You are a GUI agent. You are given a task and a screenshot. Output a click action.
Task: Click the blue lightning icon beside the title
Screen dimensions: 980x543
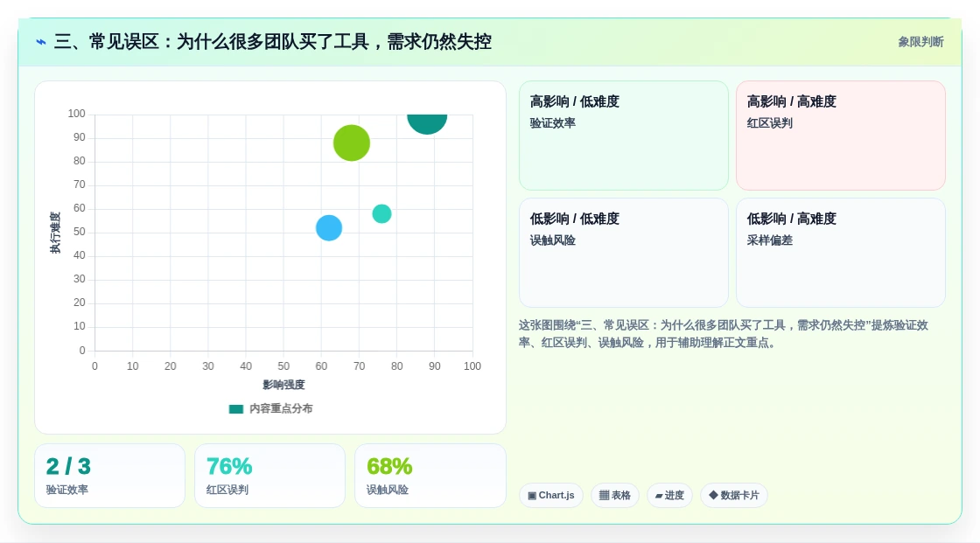click(41, 42)
